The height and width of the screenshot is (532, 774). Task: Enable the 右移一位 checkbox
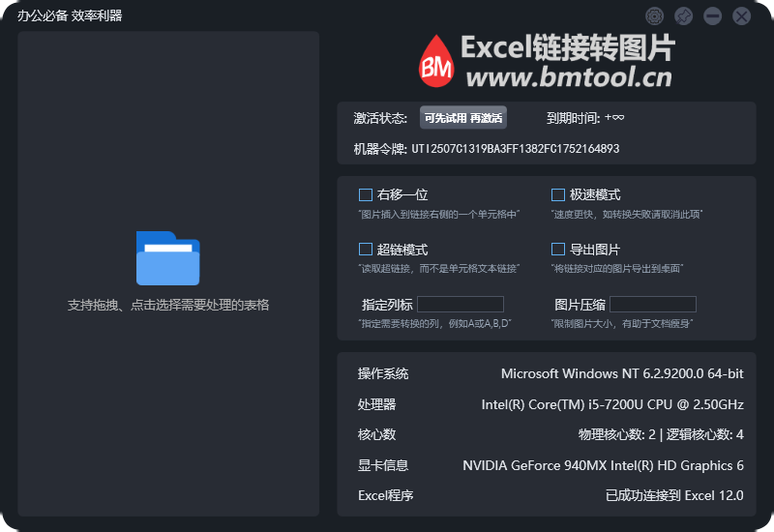(366, 195)
